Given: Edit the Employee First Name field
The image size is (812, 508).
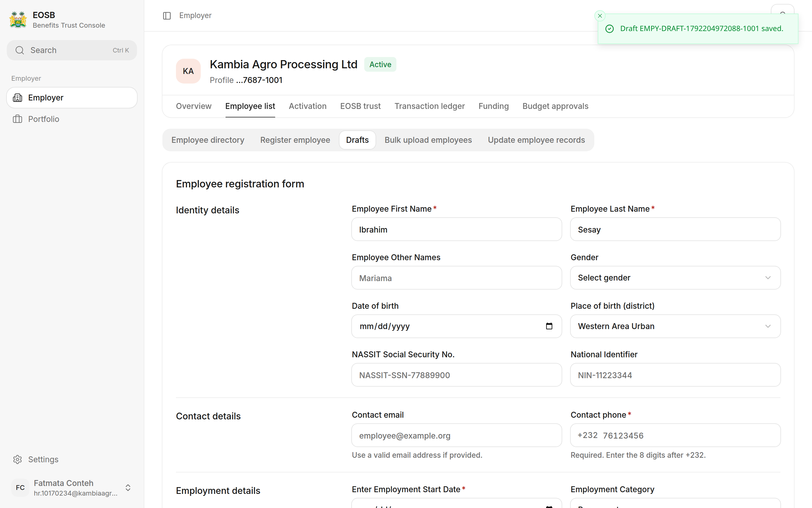Looking at the screenshot, I should point(456,229).
